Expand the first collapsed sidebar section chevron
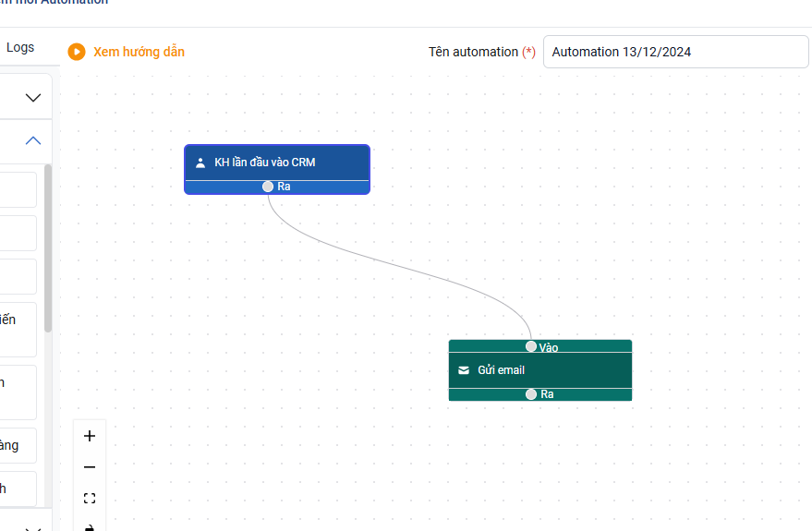Screen dimensions: 812x531 (x=33, y=97)
